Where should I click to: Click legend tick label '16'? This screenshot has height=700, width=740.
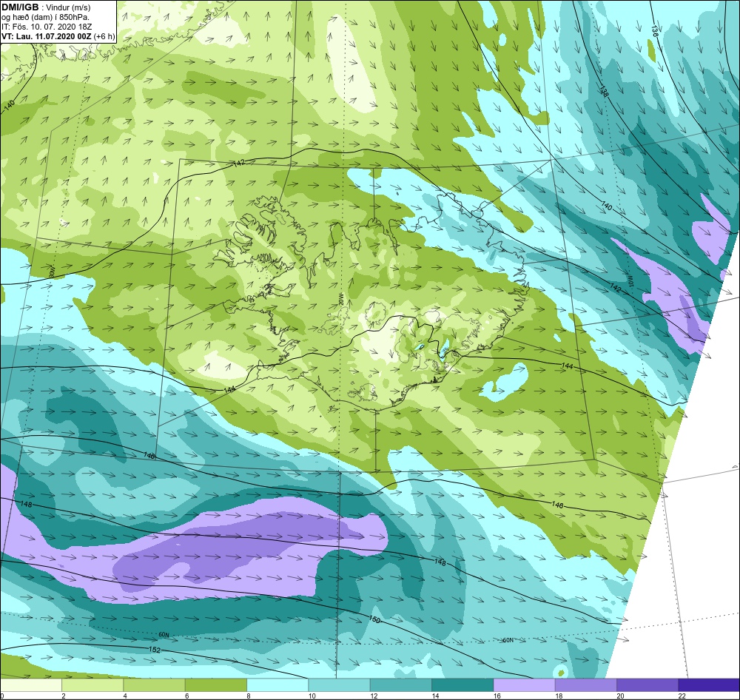click(497, 696)
